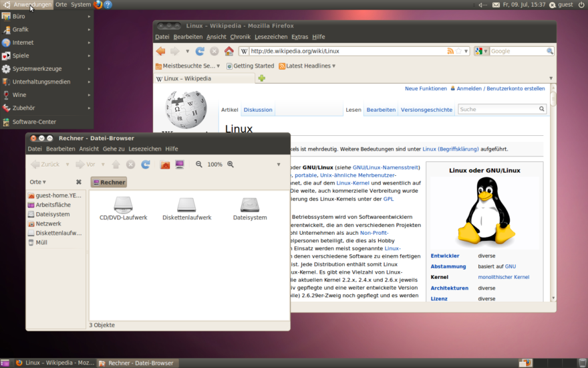Open the Grafik submenu

[47, 29]
